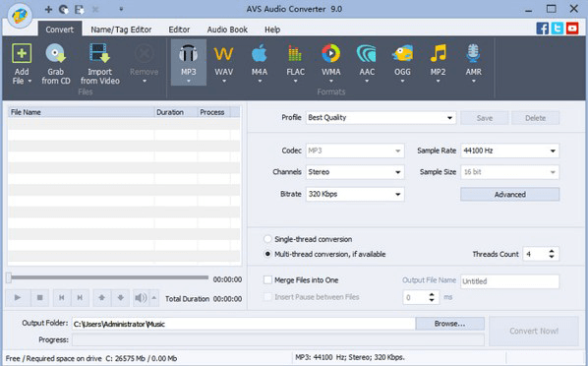Open Advanced settings button
This screenshot has height=366, width=588.
[x=509, y=195]
